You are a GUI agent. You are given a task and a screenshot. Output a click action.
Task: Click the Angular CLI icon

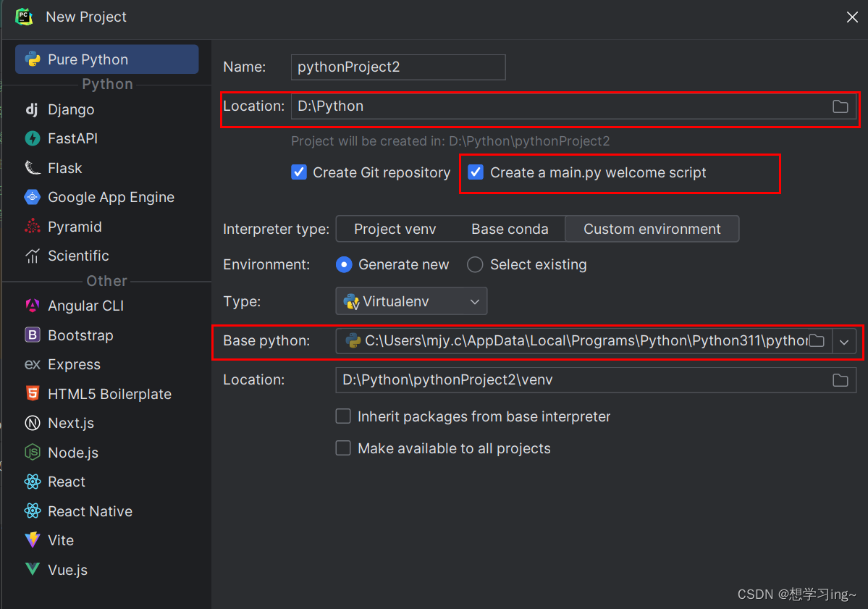point(32,306)
